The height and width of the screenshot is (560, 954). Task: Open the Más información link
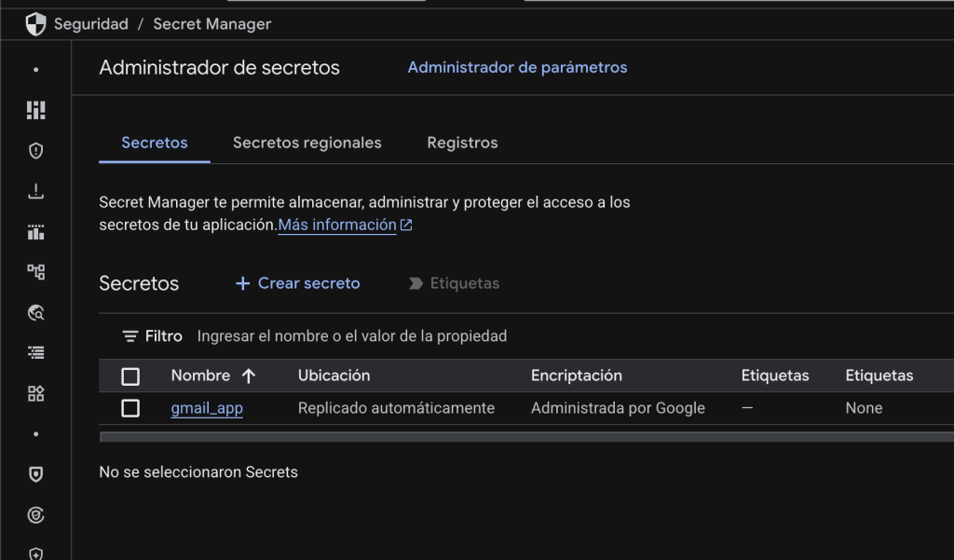[x=337, y=225]
